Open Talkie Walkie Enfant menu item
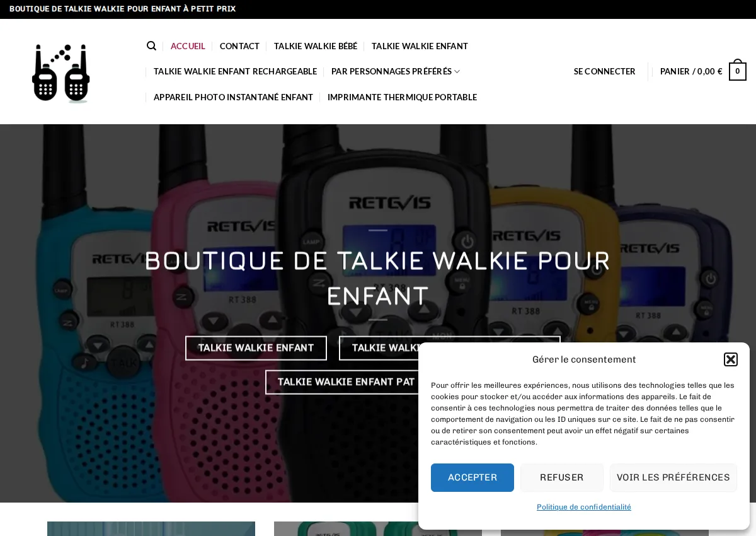This screenshot has width=756, height=536. point(420,46)
